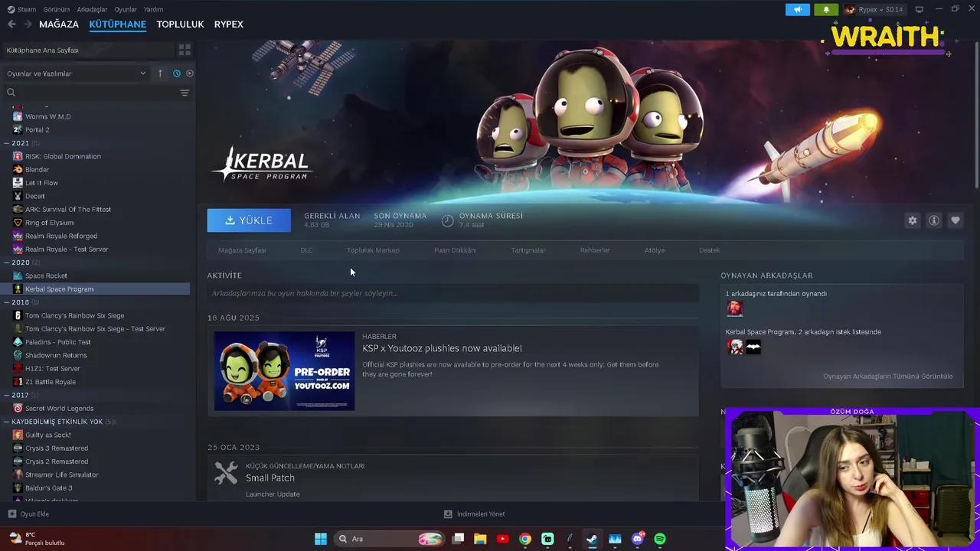
Task: Collapse the 2018 category
Action: click(x=20, y=302)
